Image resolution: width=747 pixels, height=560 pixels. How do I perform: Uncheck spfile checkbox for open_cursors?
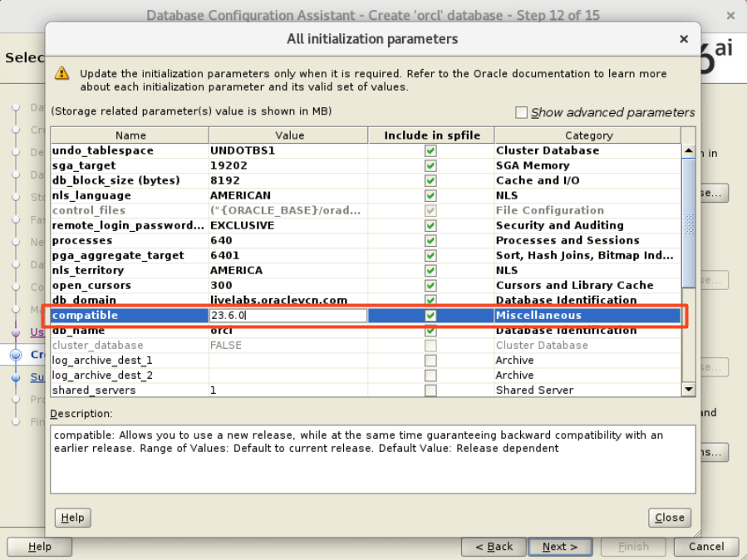point(430,285)
